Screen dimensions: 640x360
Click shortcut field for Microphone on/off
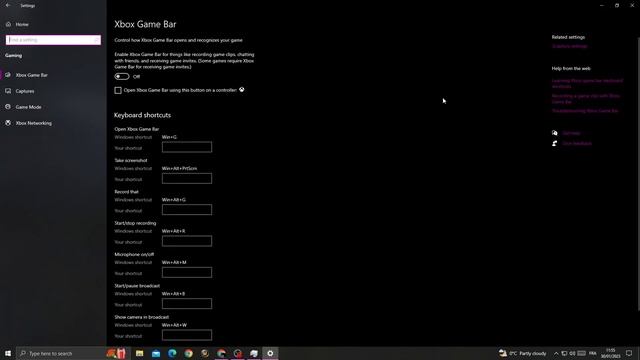click(187, 273)
